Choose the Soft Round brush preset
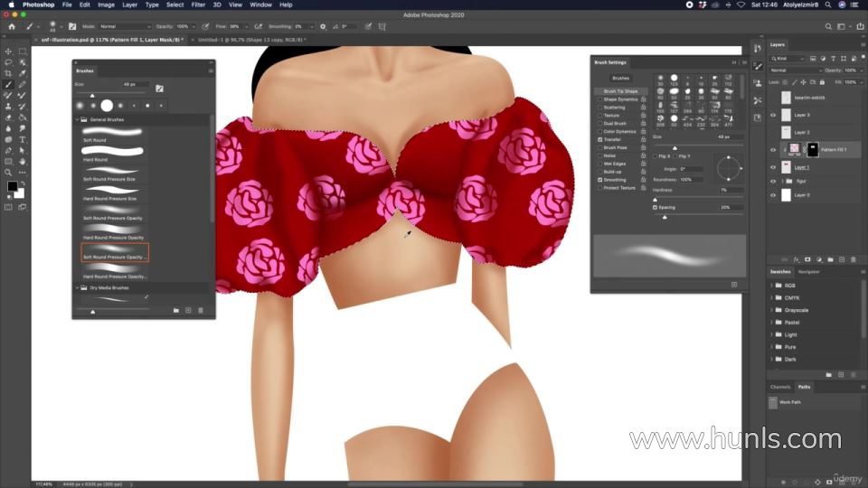The image size is (868, 488). coord(112,135)
